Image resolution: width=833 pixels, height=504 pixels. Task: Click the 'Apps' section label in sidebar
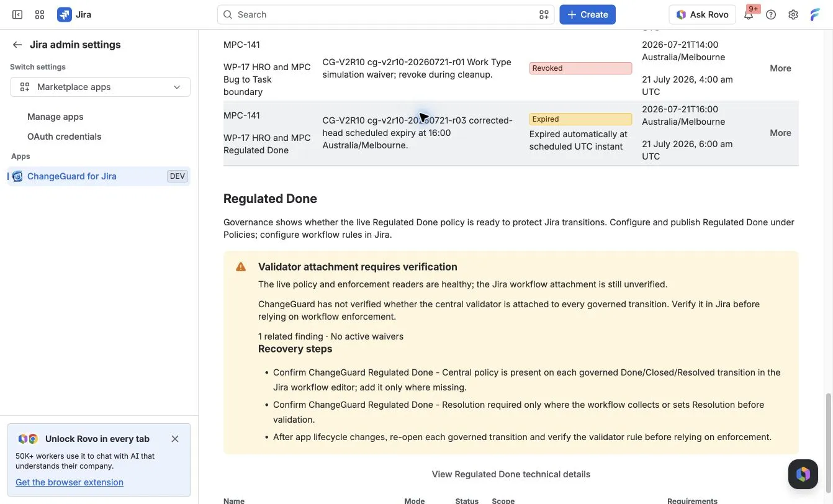click(x=20, y=156)
